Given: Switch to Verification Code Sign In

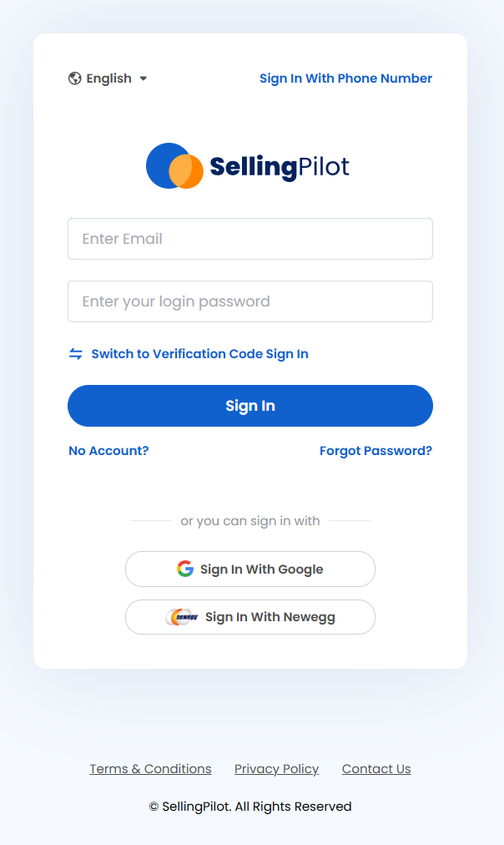Looking at the screenshot, I should pos(199,354).
